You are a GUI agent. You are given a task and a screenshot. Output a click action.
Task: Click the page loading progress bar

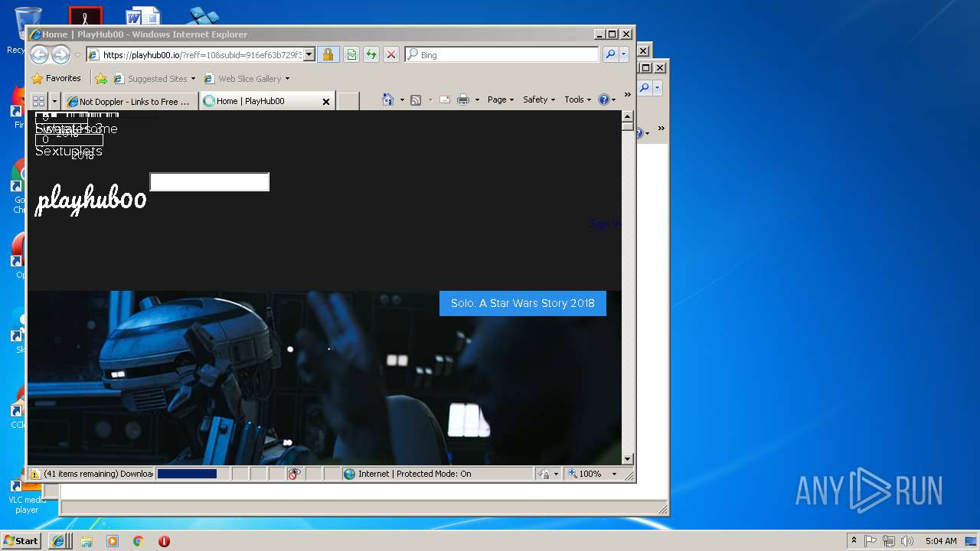[x=192, y=474]
